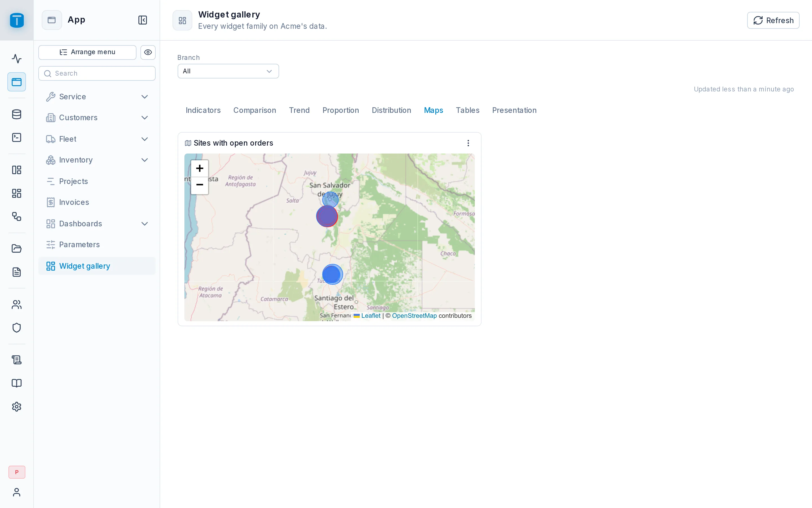812x508 pixels.
Task: Expand the Fleet menu chevron
Action: click(145, 139)
